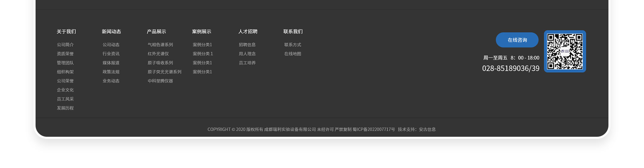Image resolution: width=644 pixels, height=168 pixels.
Task: Select the 产品展示 footer heading
Action: click(156, 32)
